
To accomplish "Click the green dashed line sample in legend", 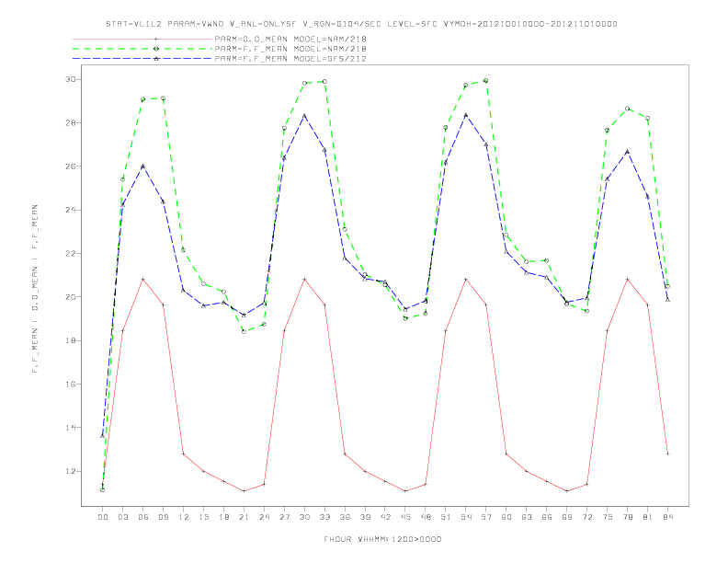I will tap(142, 49).
